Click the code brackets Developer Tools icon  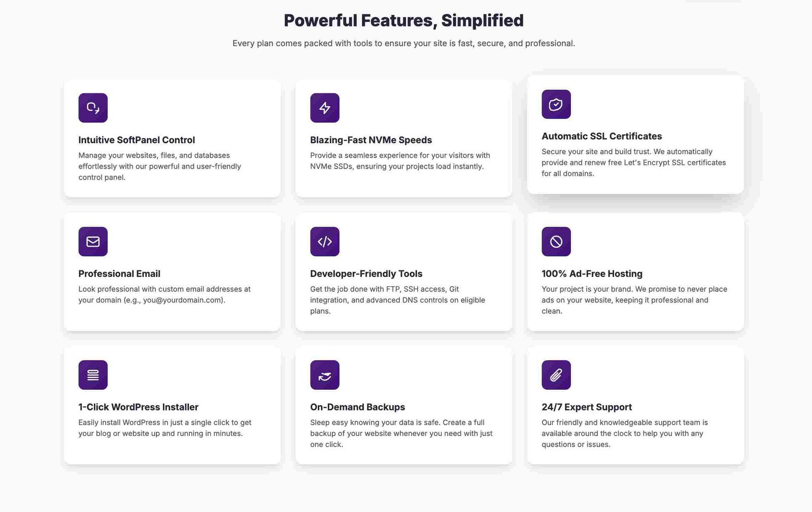click(x=325, y=242)
